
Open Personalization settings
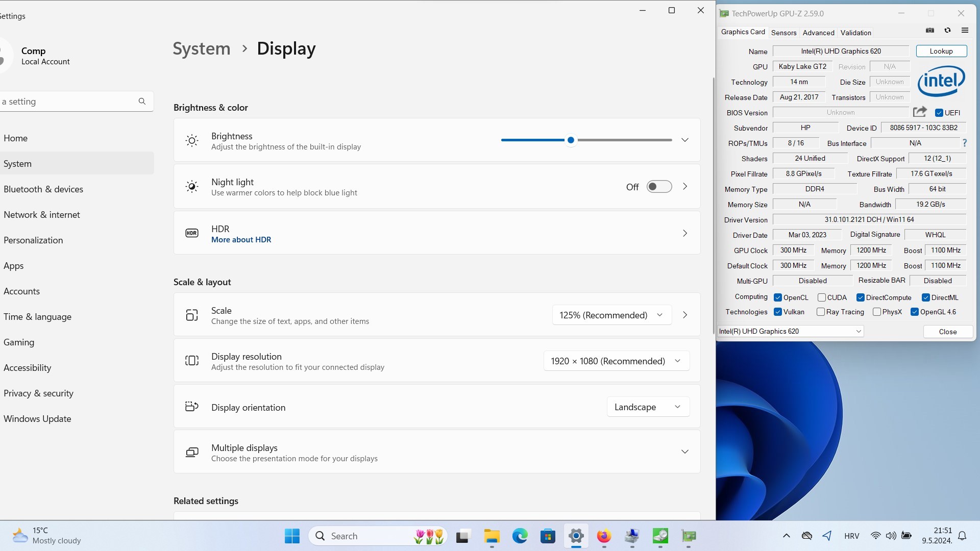click(x=77, y=240)
